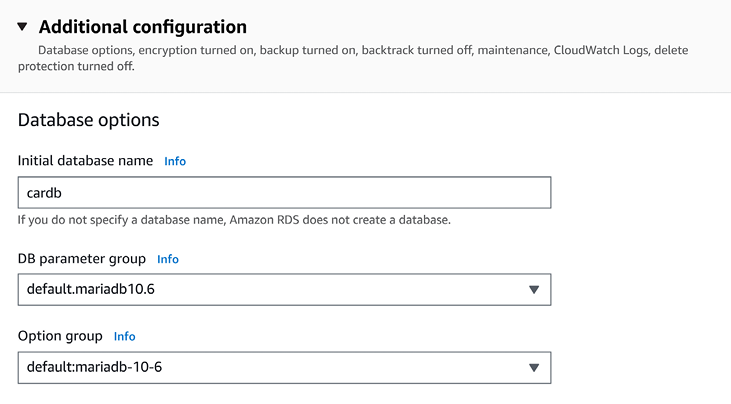Click the DB parameter group dropdown arrow
Screen dimensions: 731x404
534,290
